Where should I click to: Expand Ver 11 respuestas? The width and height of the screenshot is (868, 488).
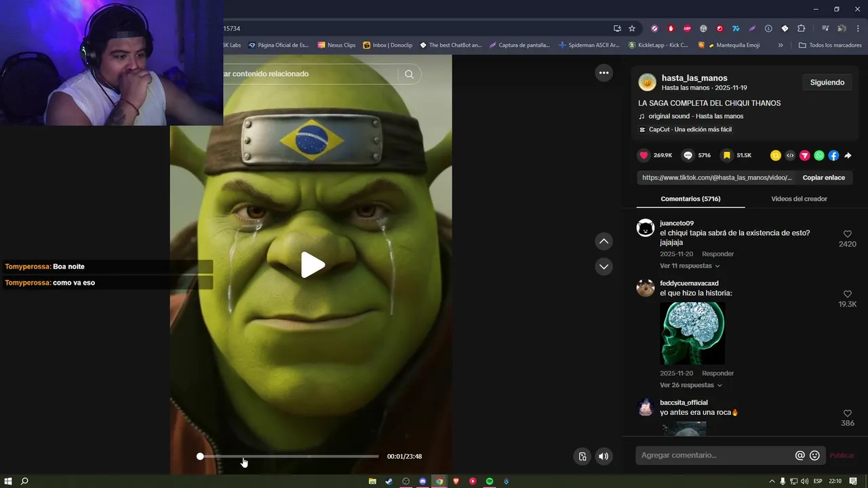(x=690, y=266)
